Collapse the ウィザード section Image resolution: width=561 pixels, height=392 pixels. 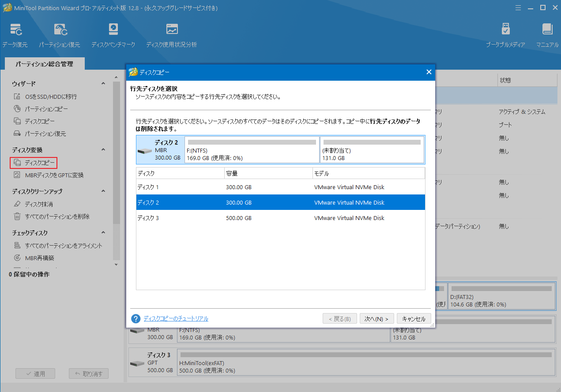pyautogui.click(x=103, y=83)
